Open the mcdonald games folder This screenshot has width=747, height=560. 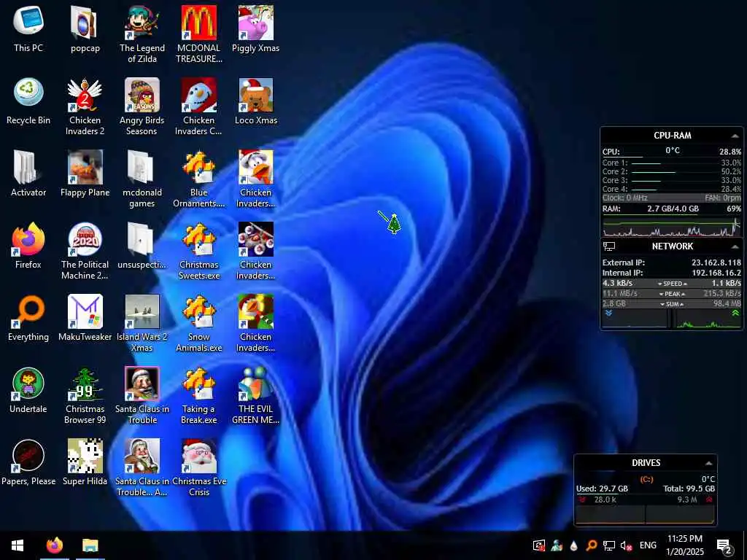click(x=142, y=179)
